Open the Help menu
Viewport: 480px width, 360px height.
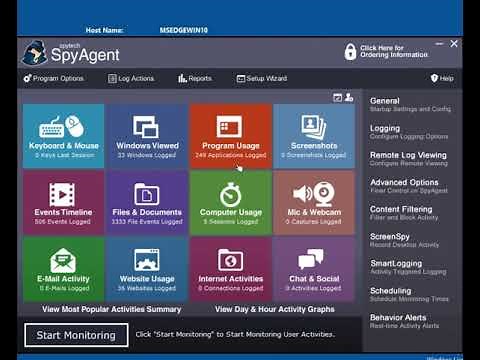(442, 78)
